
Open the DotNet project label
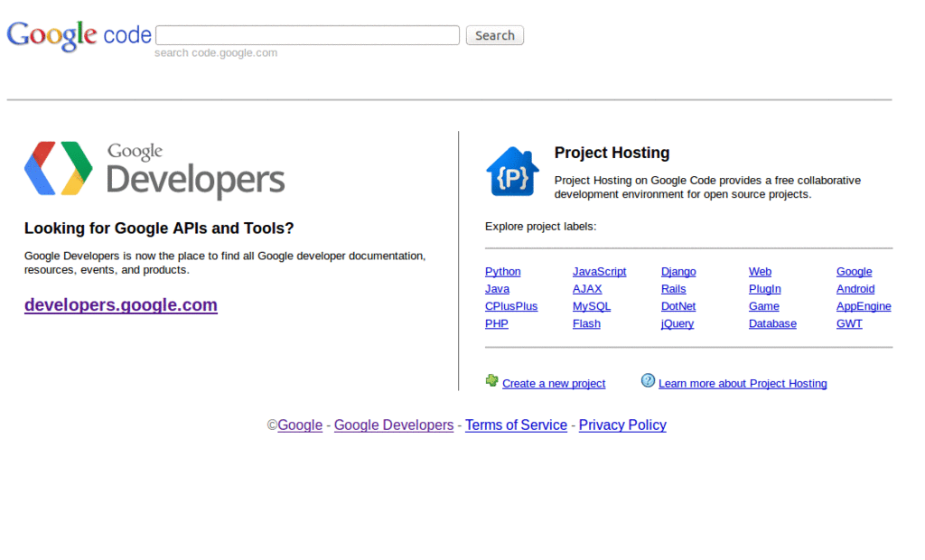click(x=678, y=306)
